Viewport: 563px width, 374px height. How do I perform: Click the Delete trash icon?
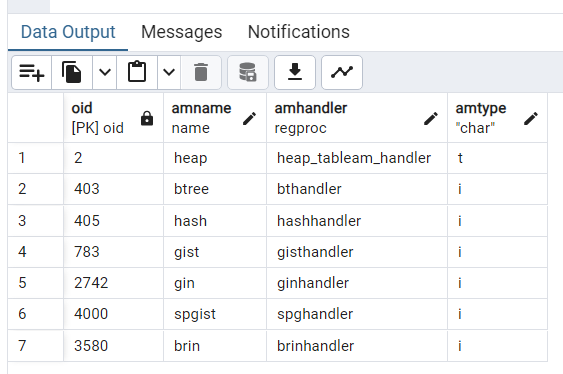(x=201, y=73)
